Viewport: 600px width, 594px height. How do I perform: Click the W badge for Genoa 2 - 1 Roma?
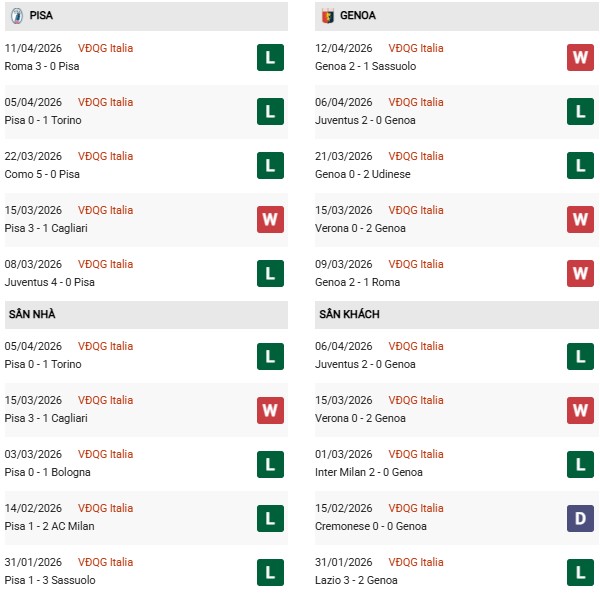[x=581, y=273]
